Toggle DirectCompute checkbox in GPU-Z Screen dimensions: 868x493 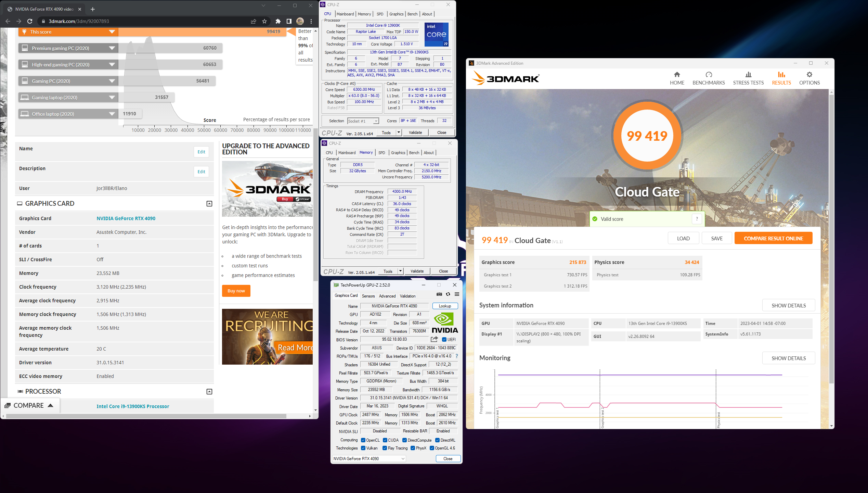(x=404, y=440)
